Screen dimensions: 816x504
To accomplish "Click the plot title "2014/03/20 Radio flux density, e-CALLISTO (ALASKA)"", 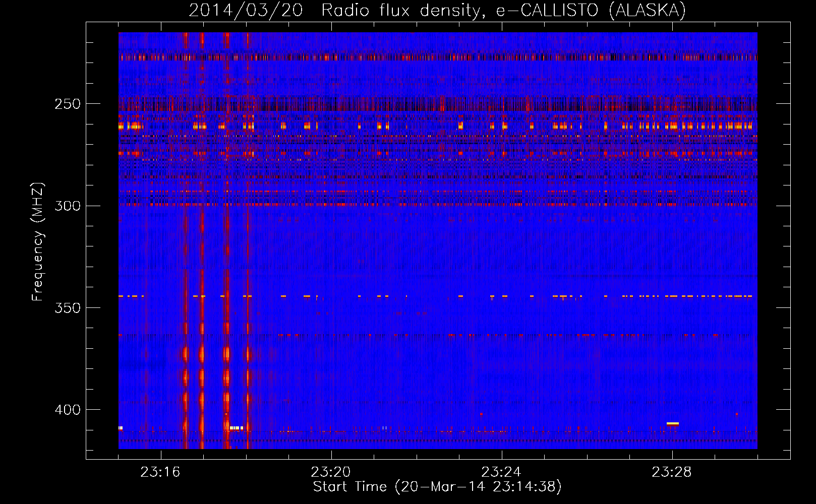I will click(x=437, y=11).
